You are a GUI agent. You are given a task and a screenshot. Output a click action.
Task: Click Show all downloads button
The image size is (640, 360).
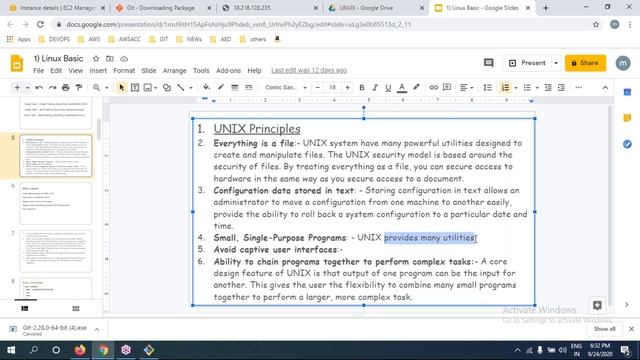tap(604, 329)
